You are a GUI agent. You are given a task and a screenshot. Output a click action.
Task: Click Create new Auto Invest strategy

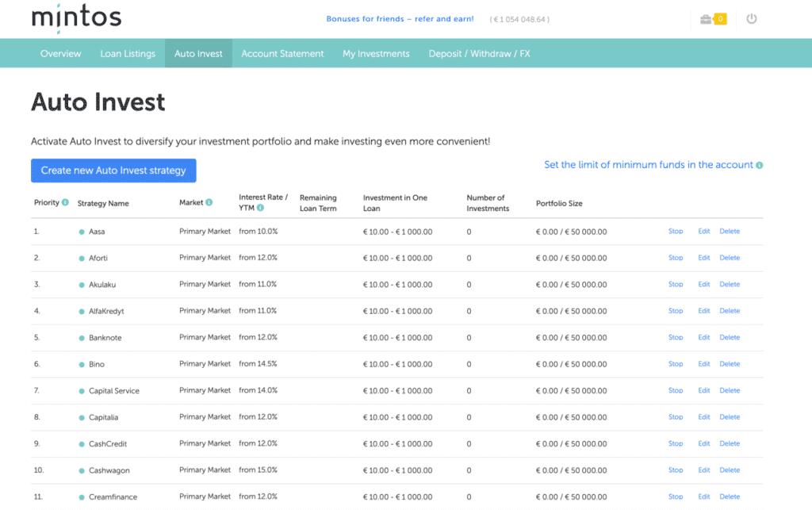pyautogui.click(x=113, y=171)
